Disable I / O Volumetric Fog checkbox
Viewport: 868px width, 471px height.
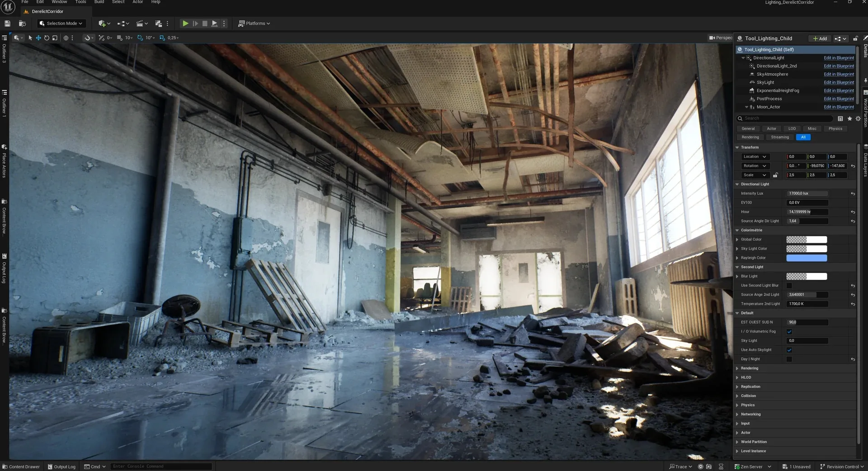789,332
